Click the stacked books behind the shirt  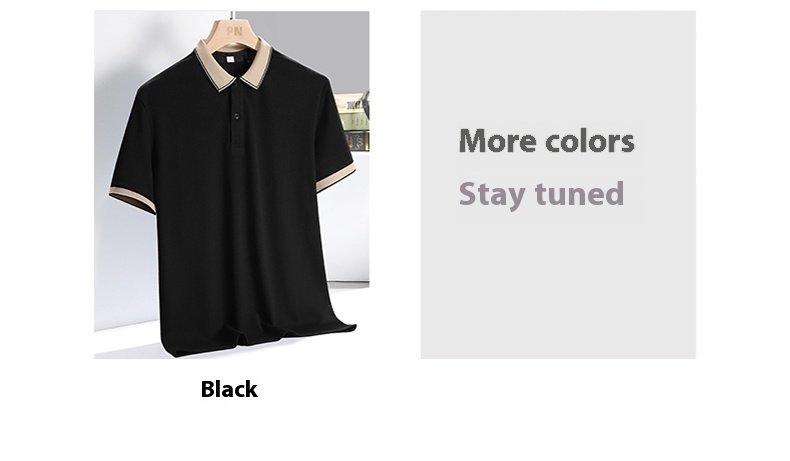point(354,121)
